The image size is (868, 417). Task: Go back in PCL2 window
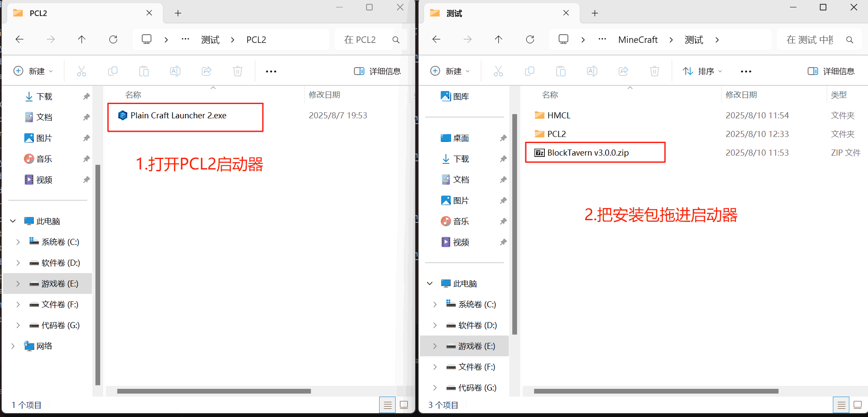tap(20, 39)
